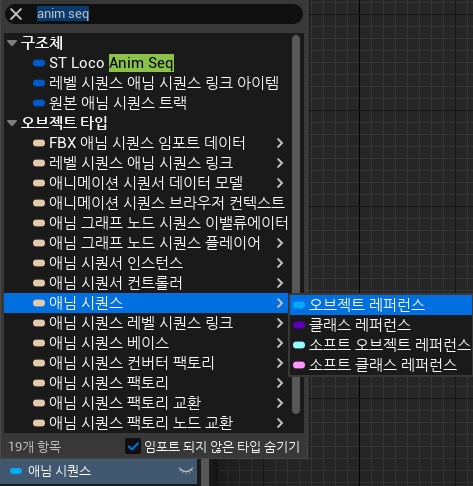Click highlighted 애님 시퀀스 row
Image resolution: width=473 pixels, height=486 pixels.
[146, 303]
